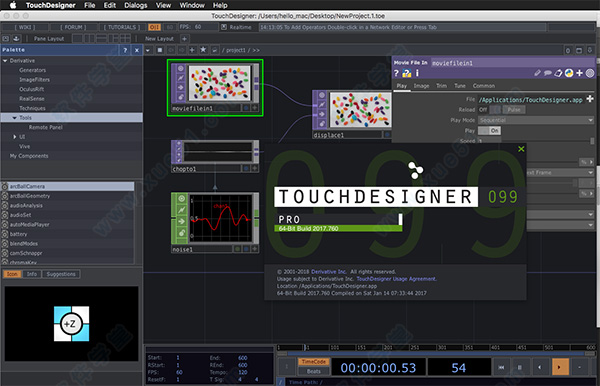Open the Window menu
The image size is (600, 386).
coord(192,5)
